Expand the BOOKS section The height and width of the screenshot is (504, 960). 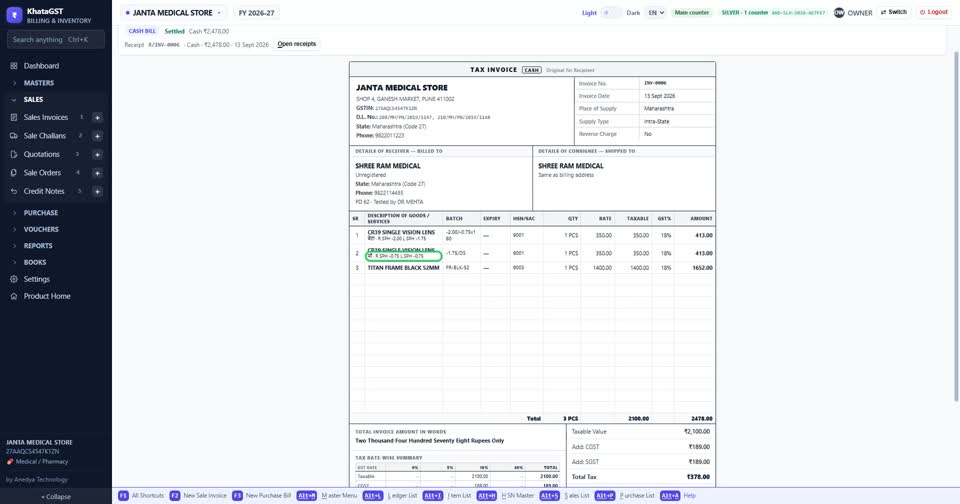click(56, 262)
